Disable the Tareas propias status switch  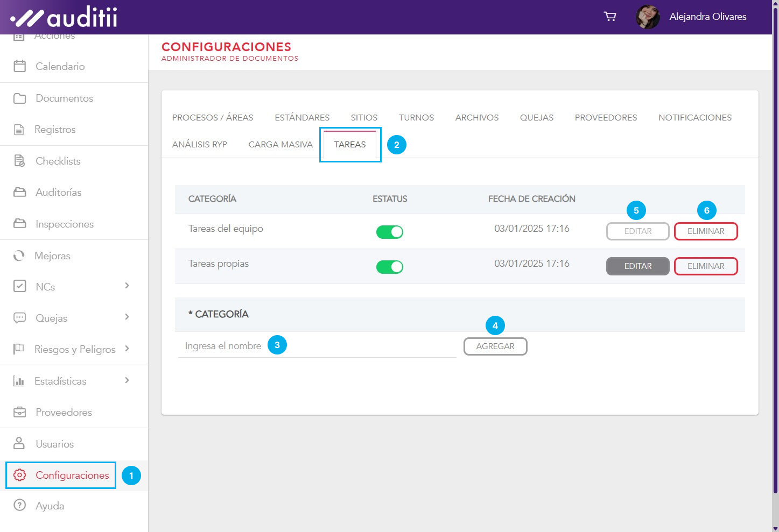[x=390, y=267]
